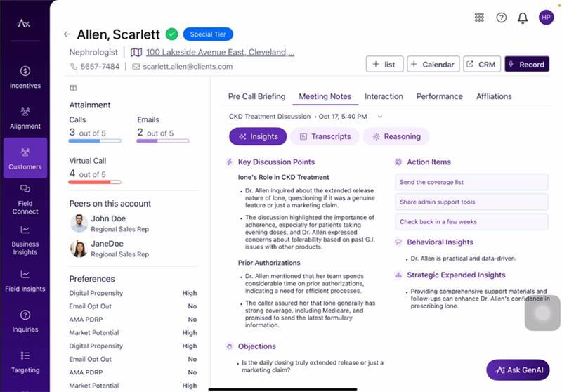This screenshot has height=392, width=562.
Task: Click the Record button
Action: [526, 65]
